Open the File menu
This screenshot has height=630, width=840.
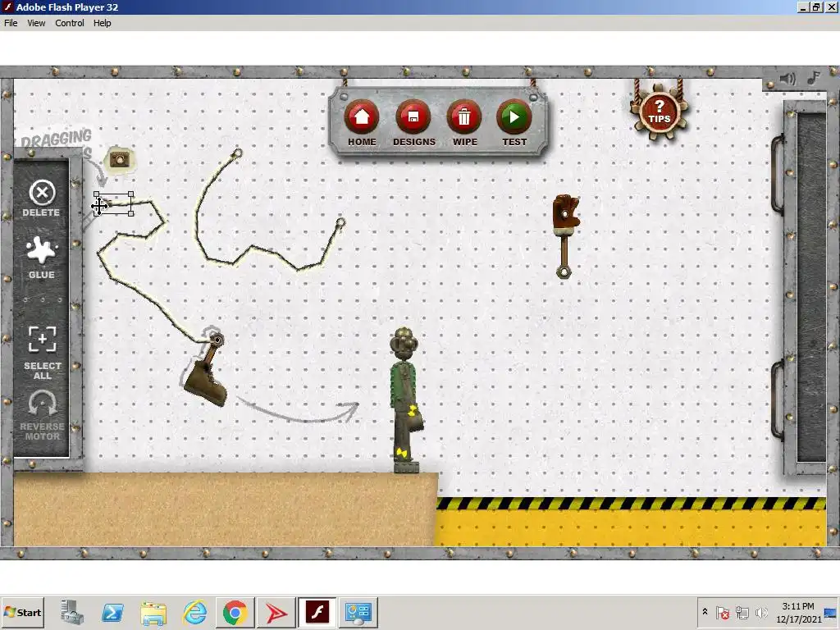click(11, 23)
